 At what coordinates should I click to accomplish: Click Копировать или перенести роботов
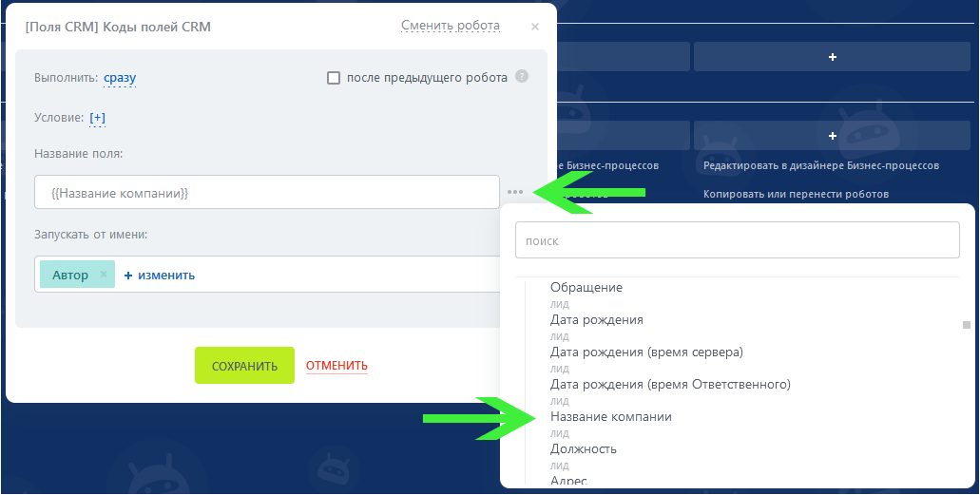point(796,194)
